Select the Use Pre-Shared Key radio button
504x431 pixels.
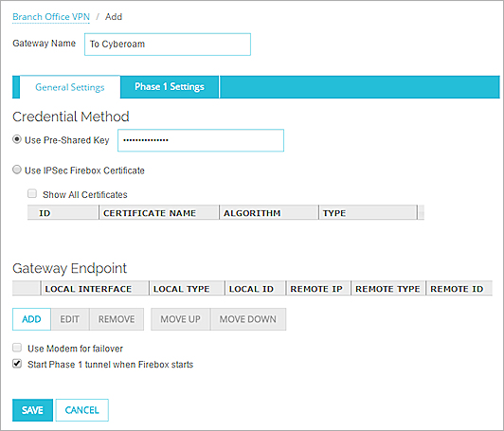pyautogui.click(x=17, y=139)
